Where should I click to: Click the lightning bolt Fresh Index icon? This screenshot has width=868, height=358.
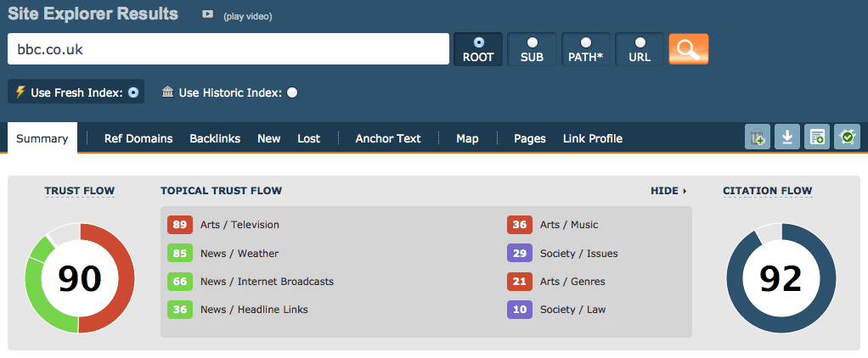click(20, 92)
